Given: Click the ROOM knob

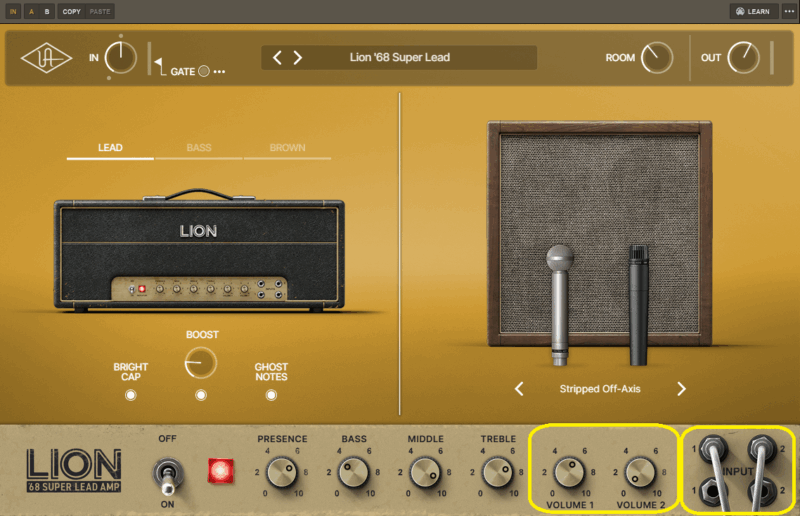Looking at the screenshot, I should (656, 58).
